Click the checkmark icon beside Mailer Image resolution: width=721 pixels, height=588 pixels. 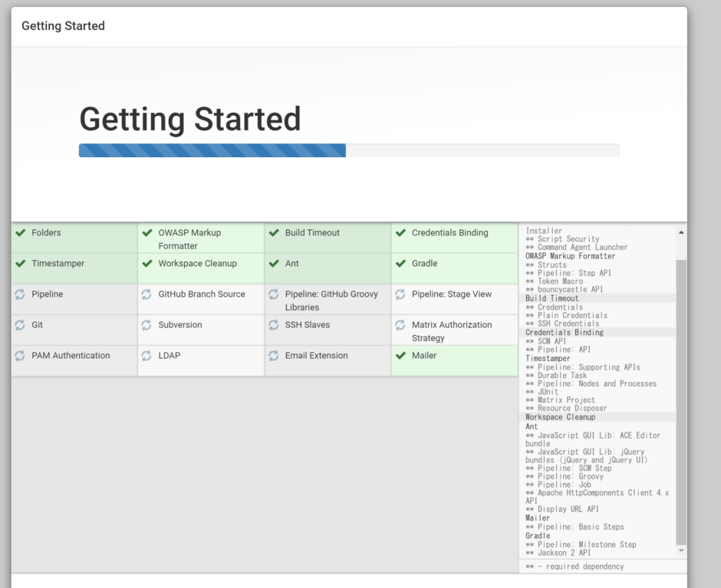pos(400,355)
